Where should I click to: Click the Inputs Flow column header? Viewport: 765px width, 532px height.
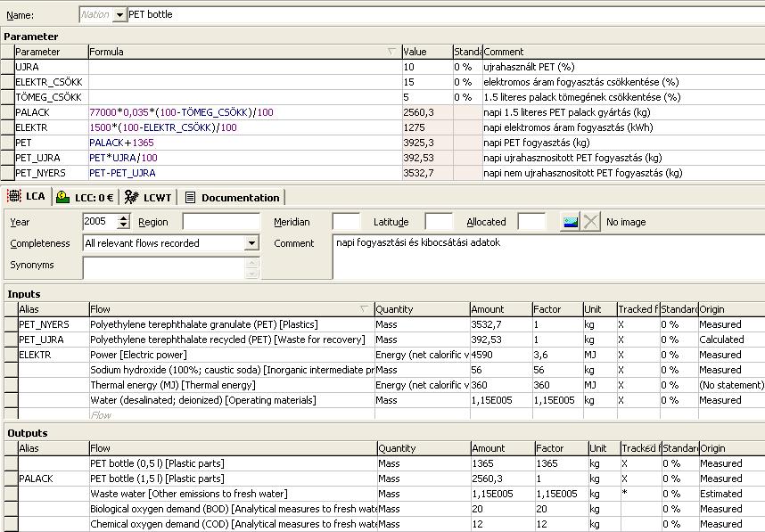coord(231,309)
